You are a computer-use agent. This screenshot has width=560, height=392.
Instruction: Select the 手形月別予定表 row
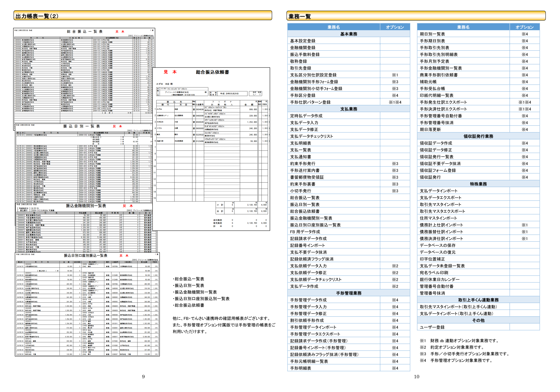[478, 61]
